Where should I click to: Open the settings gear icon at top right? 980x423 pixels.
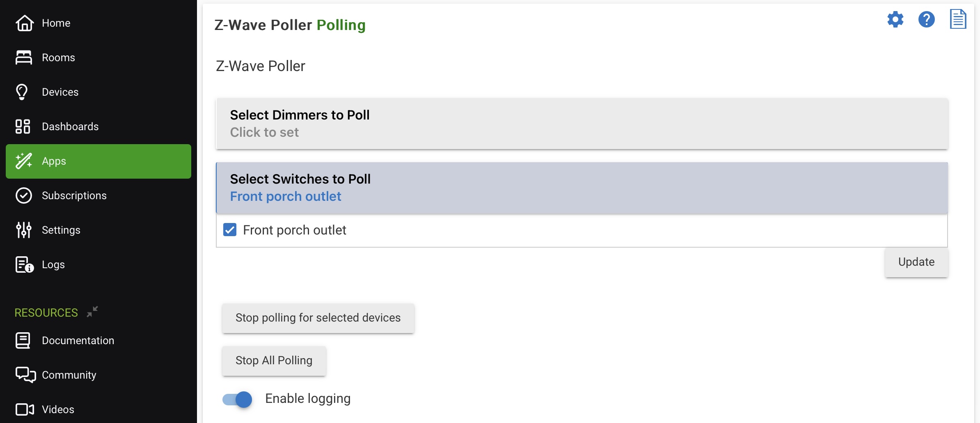click(895, 19)
